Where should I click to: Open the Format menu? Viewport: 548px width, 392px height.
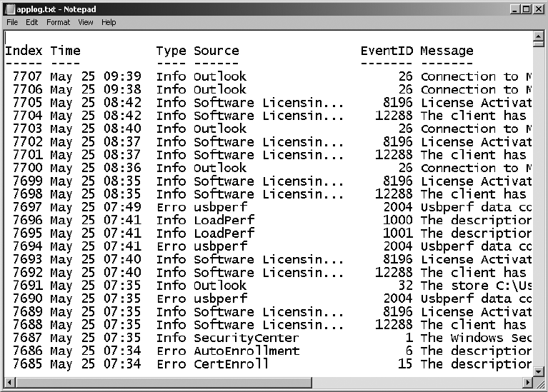point(59,22)
